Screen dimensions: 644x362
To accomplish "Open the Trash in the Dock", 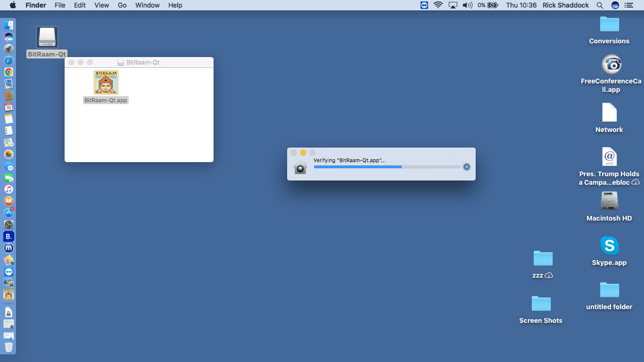I will pos(8,347).
